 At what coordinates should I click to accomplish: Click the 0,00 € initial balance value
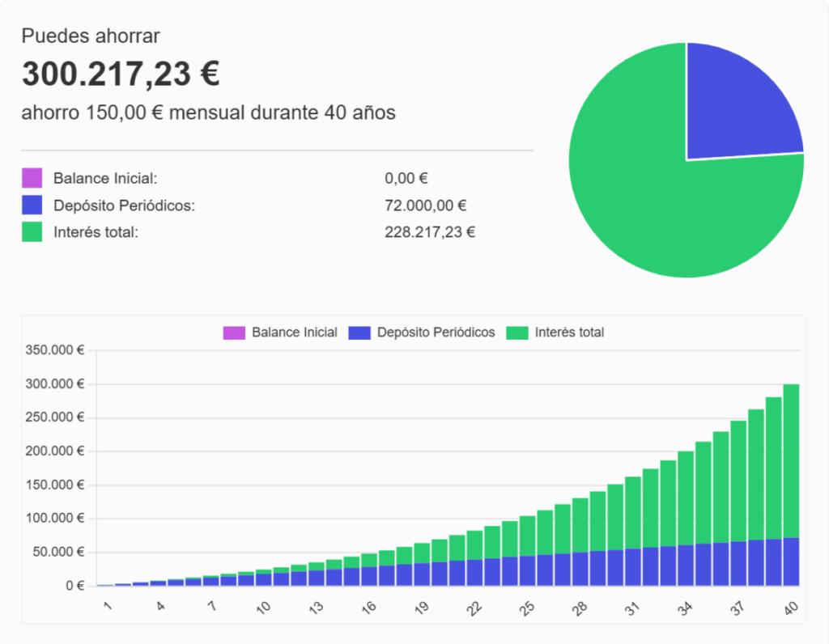(x=406, y=178)
